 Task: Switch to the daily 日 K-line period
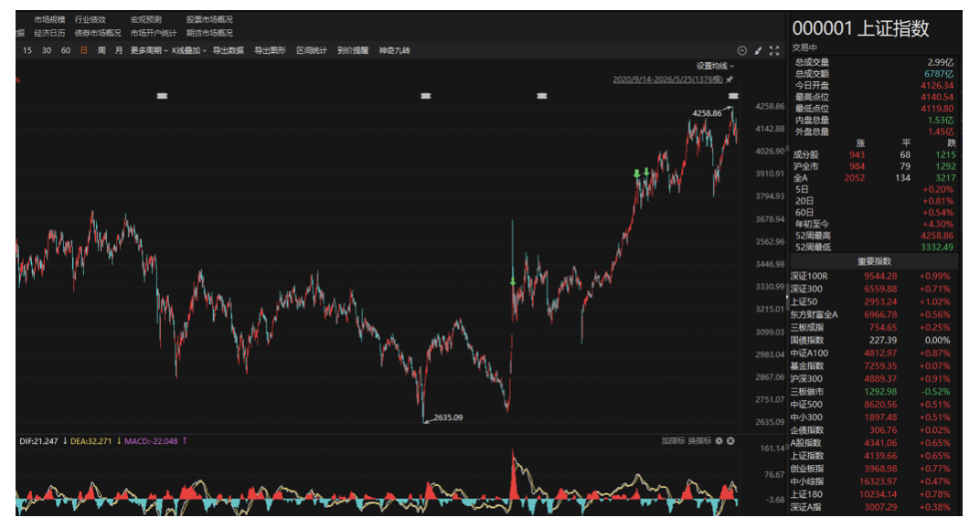click(84, 50)
